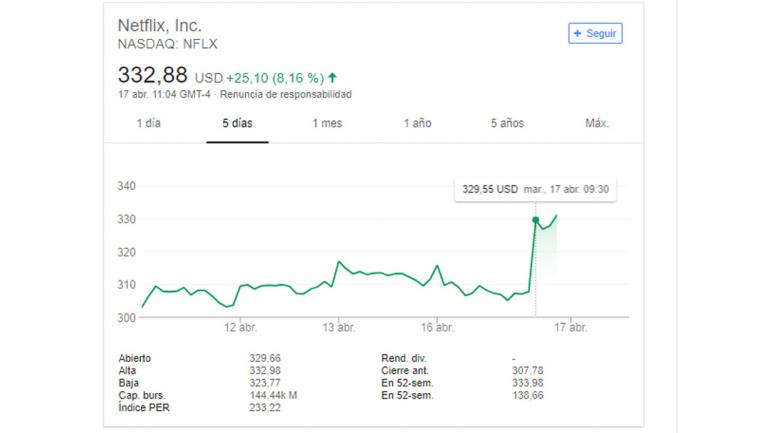Click the 16 abr. date label
This screenshot has height=433, width=770.
tap(437, 327)
